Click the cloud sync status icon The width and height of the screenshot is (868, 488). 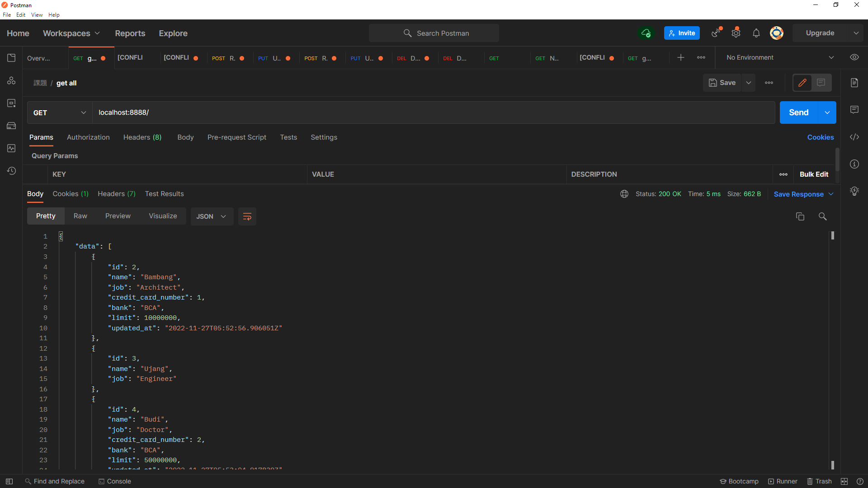click(x=646, y=33)
